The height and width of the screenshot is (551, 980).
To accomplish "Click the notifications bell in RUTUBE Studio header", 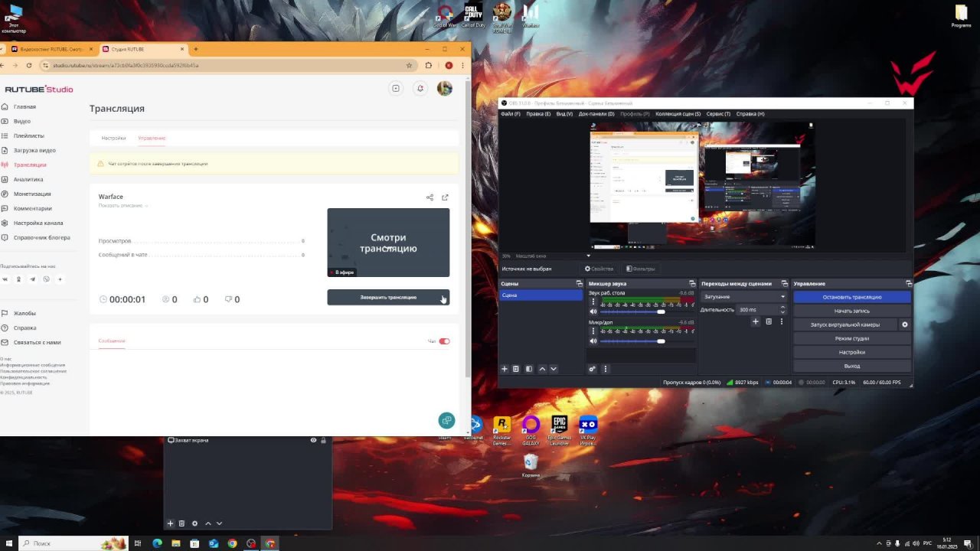I will coord(420,88).
